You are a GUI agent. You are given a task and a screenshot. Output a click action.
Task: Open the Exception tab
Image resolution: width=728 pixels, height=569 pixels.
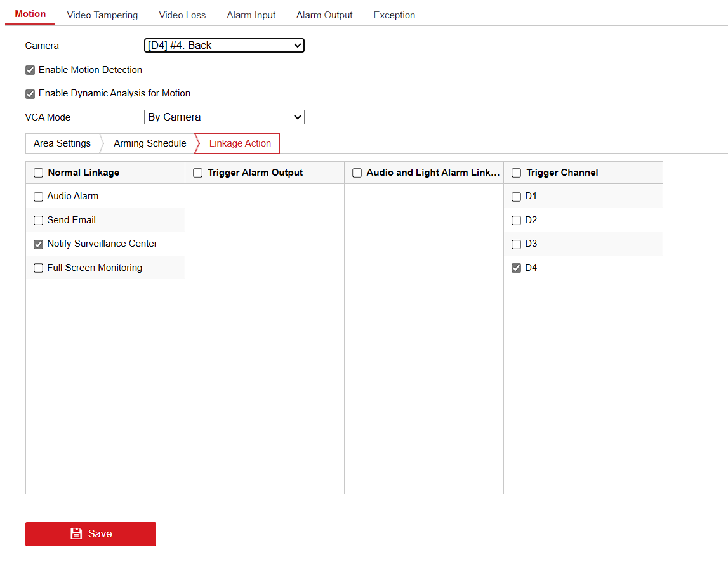pos(394,15)
